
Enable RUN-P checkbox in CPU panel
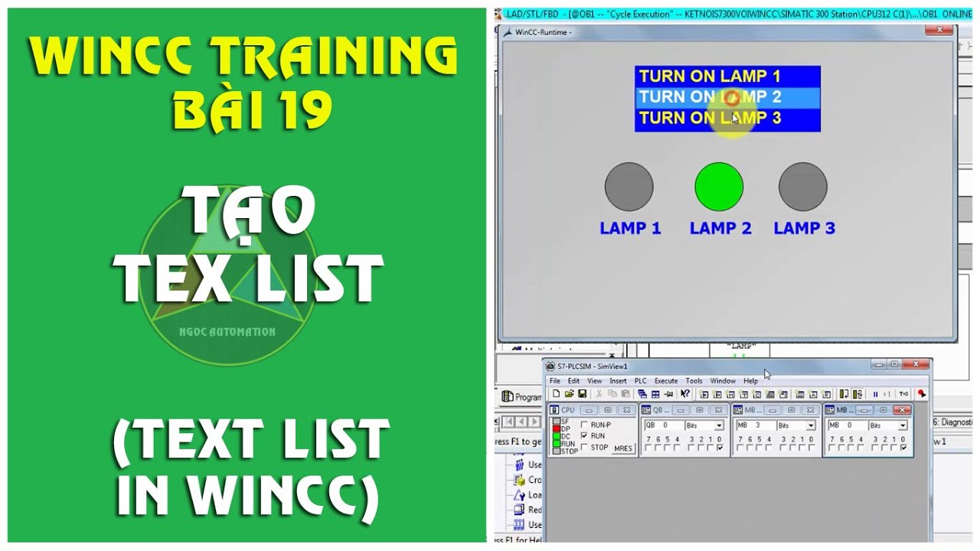584,425
